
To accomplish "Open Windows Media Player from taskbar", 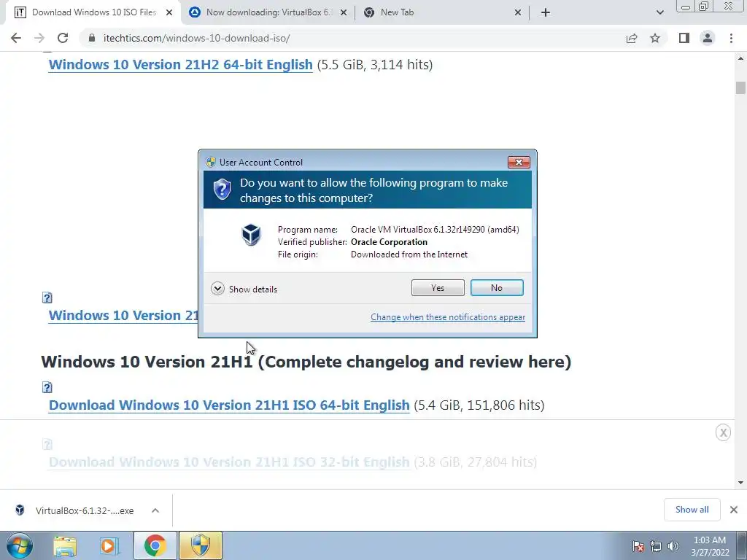I will click(x=109, y=545).
